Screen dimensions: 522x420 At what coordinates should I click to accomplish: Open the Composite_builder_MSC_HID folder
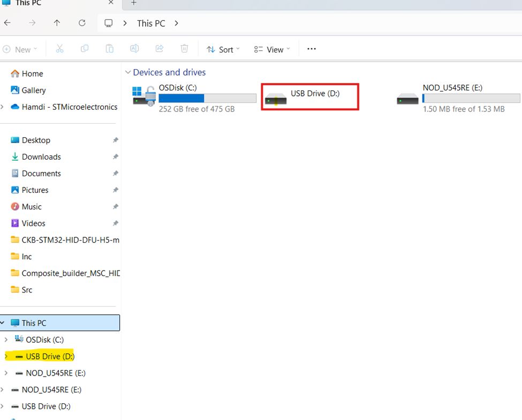(65, 273)
